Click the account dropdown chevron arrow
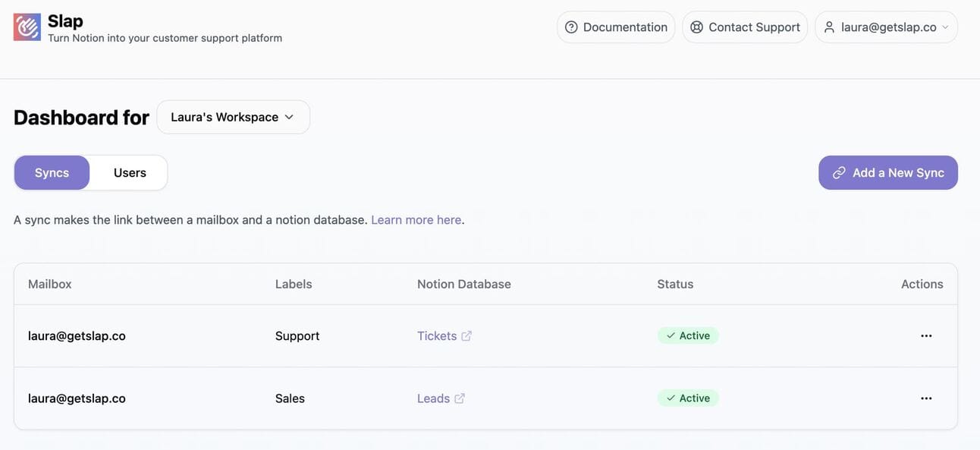980x450 pixels. 945,27
